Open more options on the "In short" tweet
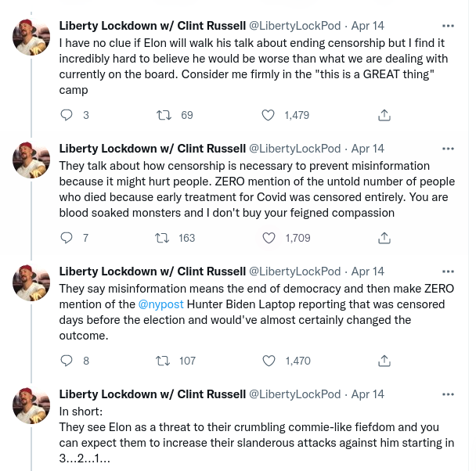The height and width of the screenshot is (471, 476). pos(448,394)
